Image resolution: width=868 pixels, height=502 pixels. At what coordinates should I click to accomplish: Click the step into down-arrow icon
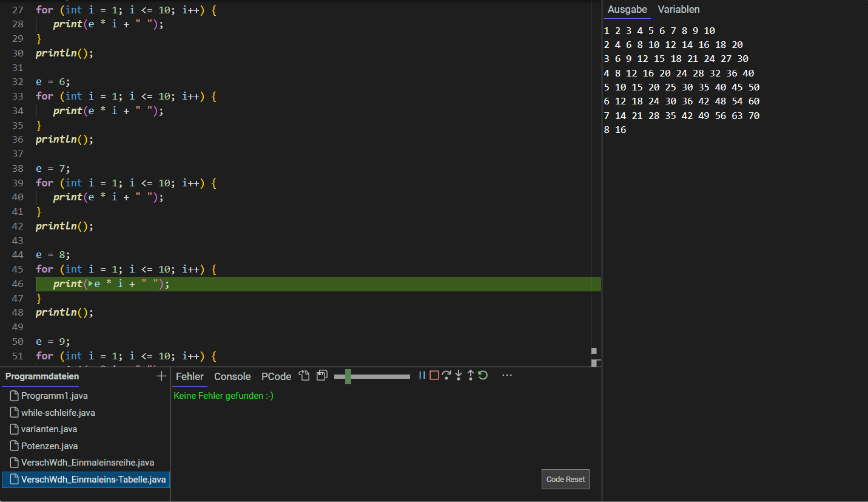click(459, 376)
